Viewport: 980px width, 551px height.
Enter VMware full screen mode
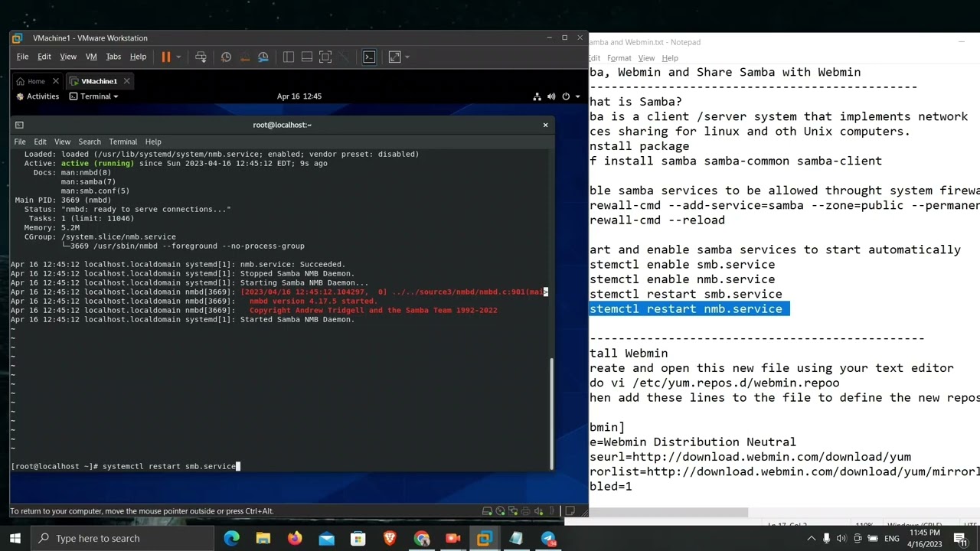click(325, 57)
